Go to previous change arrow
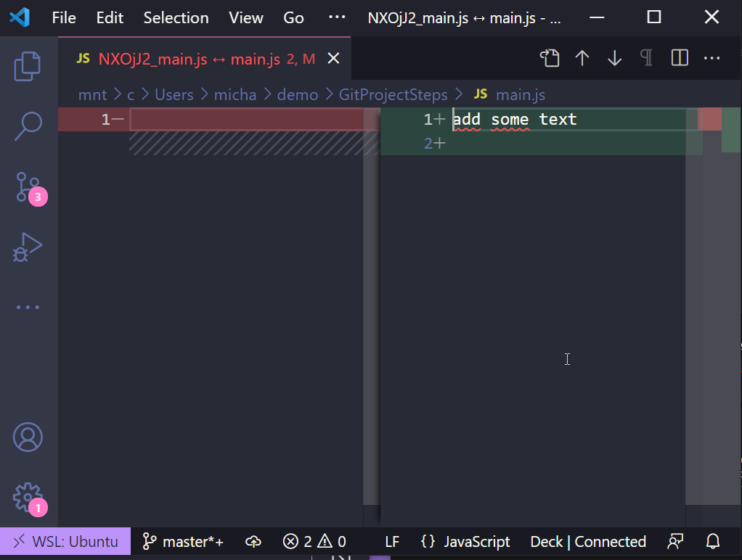 (x=582, y=59)
